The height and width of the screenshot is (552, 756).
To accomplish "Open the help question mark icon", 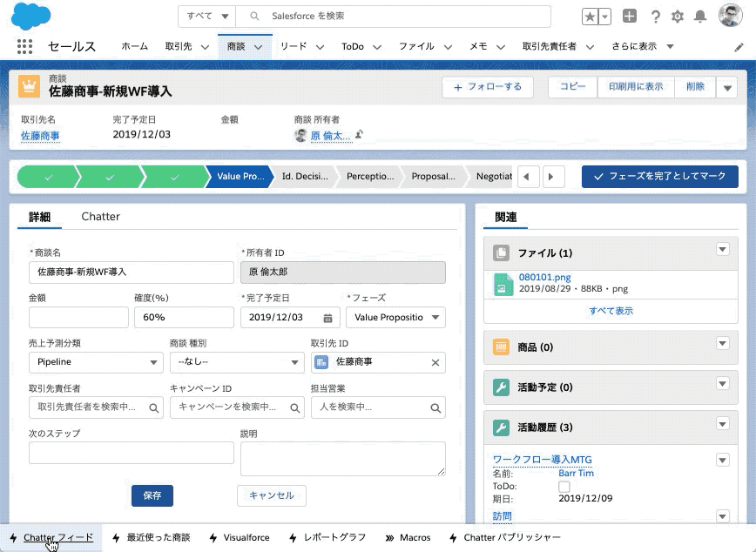I will point(655,17).
